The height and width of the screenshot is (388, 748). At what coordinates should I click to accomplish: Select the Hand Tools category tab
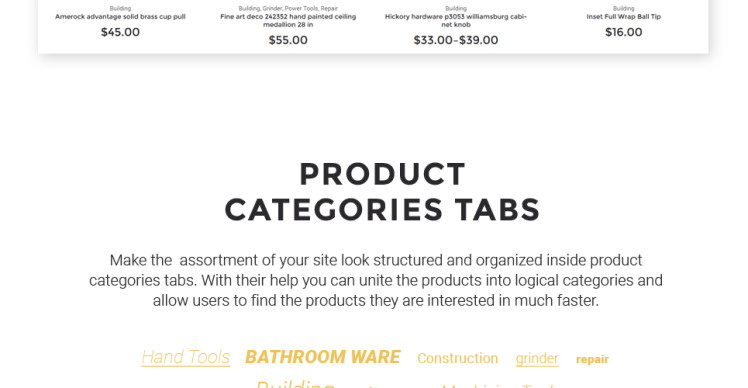tap(186, 357)
